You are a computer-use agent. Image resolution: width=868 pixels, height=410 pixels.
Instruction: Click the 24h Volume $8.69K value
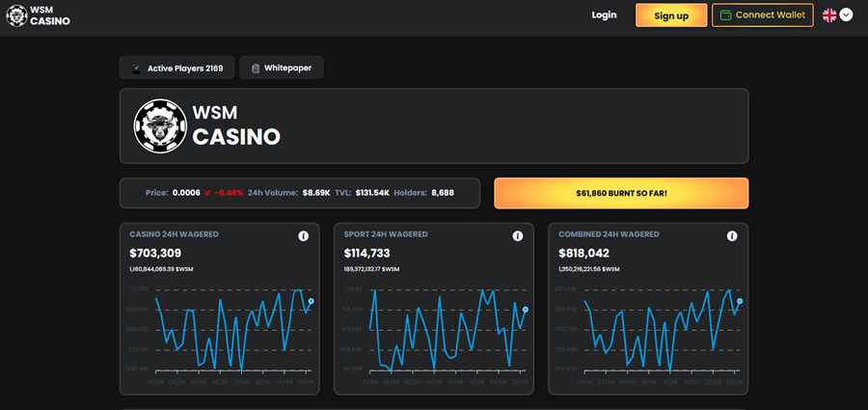[316, 193]
